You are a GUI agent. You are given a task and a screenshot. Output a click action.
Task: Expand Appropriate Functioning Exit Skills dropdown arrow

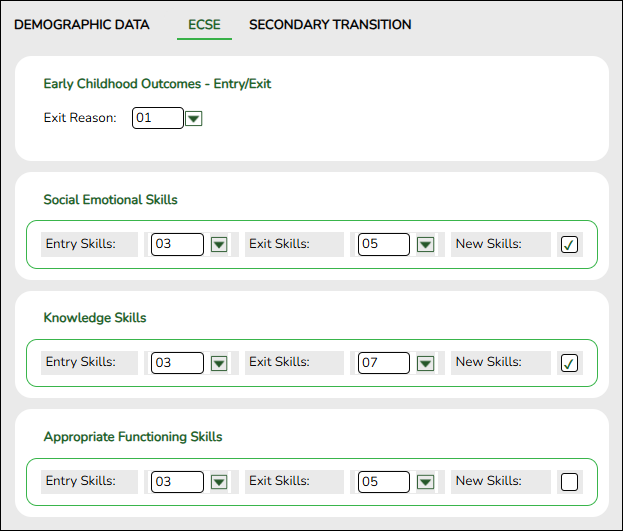(x=425, y=482)
